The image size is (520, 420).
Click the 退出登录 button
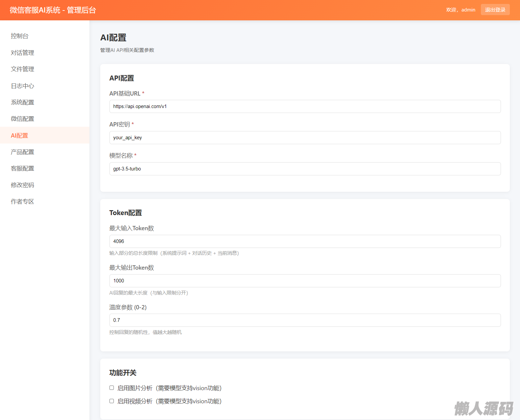coord(495,10)
